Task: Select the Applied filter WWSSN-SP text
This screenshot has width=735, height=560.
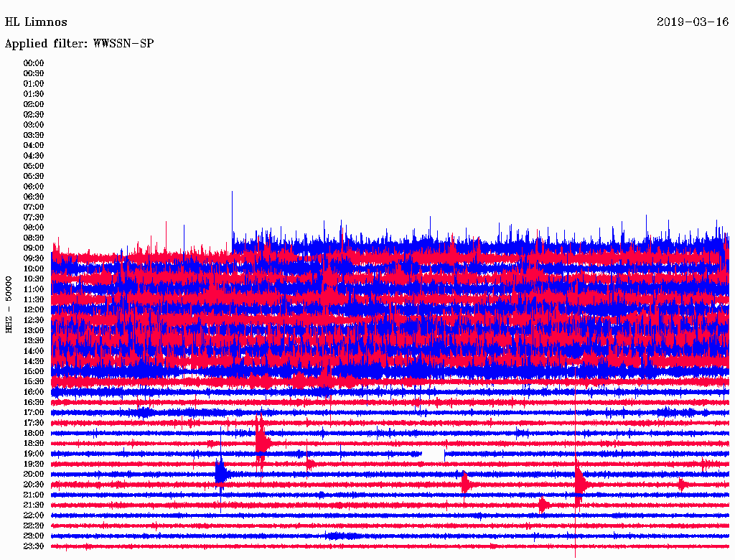Action: (x=79, y=44)
